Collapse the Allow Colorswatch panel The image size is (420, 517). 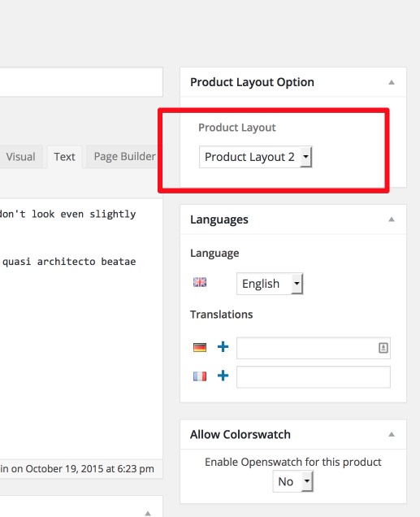click(x=392, y=435)
